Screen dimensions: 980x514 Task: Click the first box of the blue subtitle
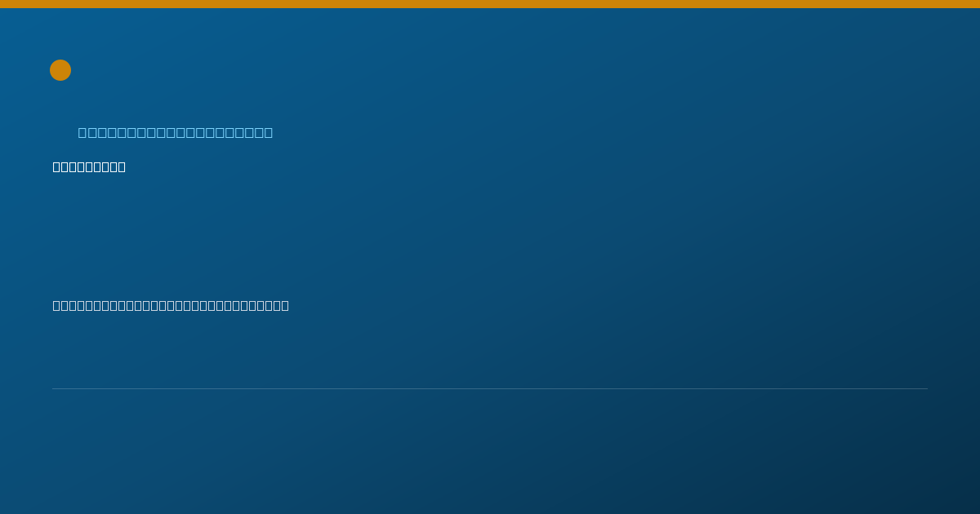(x=82, y=132)
